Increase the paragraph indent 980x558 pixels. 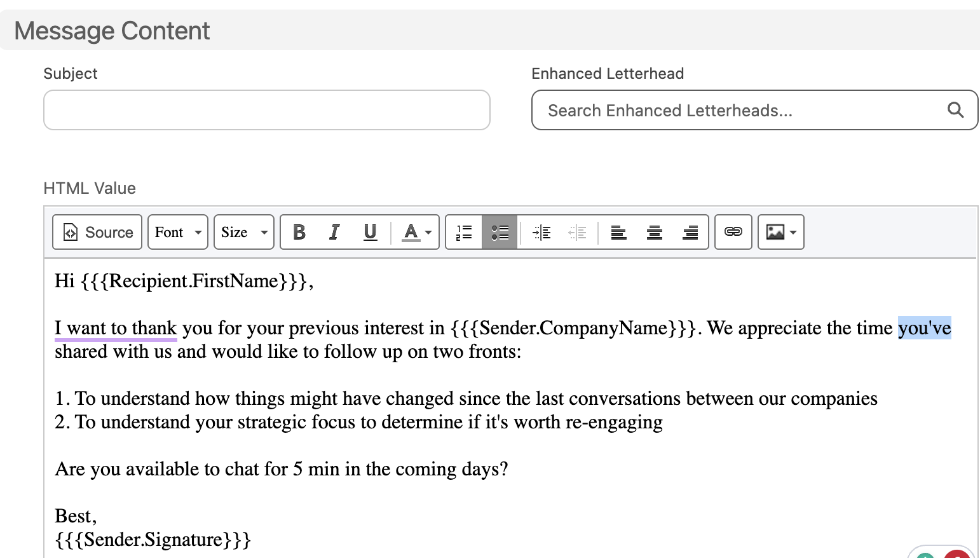pos(541,232)
